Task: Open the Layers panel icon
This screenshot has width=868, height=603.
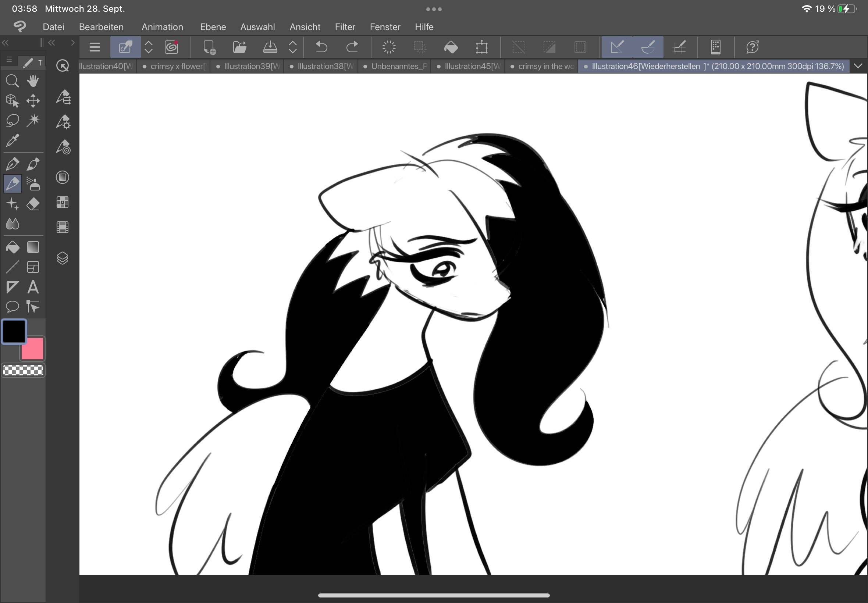Action: pos(63,258)
